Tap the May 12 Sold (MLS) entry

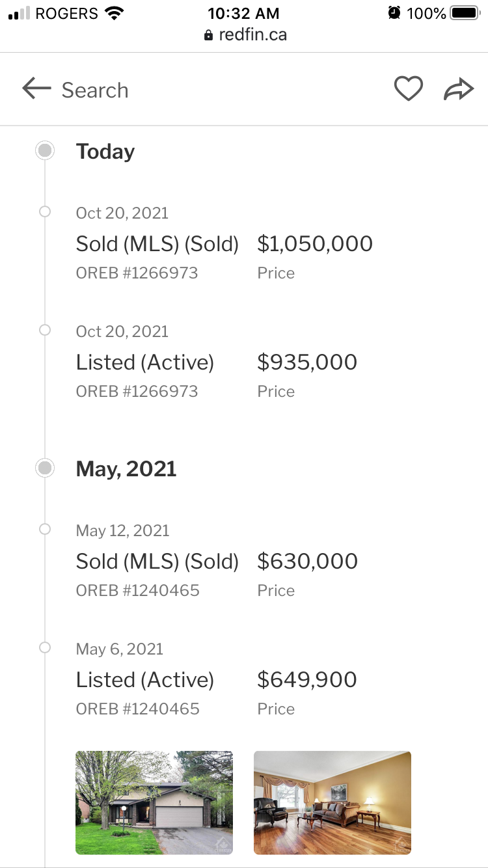(x=157, y=562)
